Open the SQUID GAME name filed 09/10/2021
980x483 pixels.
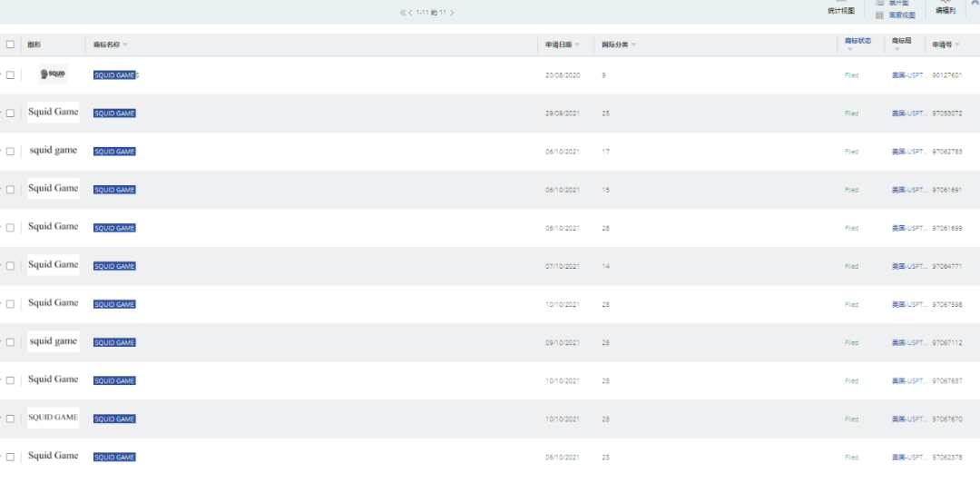pos(114,342)
